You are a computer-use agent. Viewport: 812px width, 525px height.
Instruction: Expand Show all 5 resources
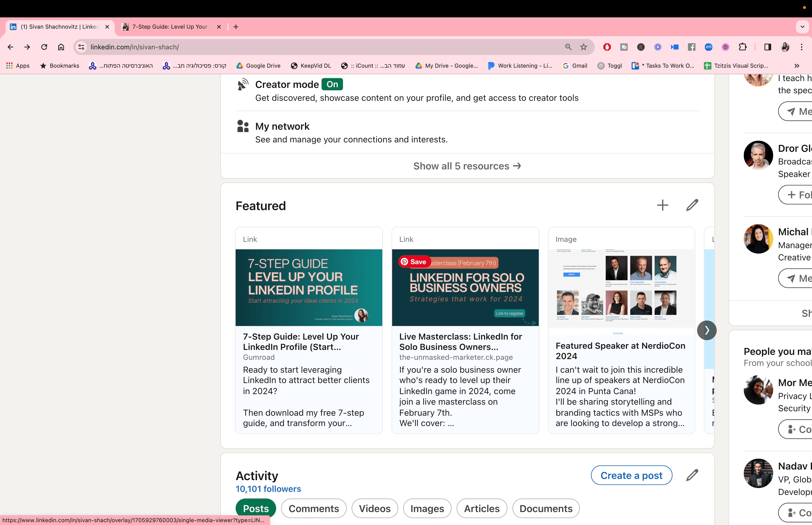tap(467, 166)
